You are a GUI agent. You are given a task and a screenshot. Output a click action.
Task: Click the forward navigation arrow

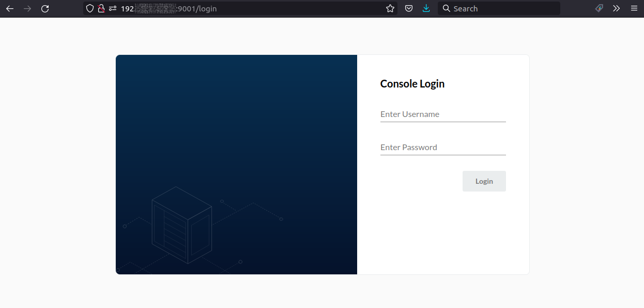27,8
